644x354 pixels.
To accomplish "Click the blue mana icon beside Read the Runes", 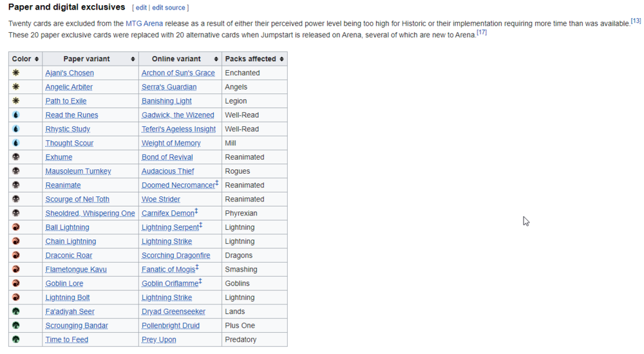I will [x=15, y=115].
